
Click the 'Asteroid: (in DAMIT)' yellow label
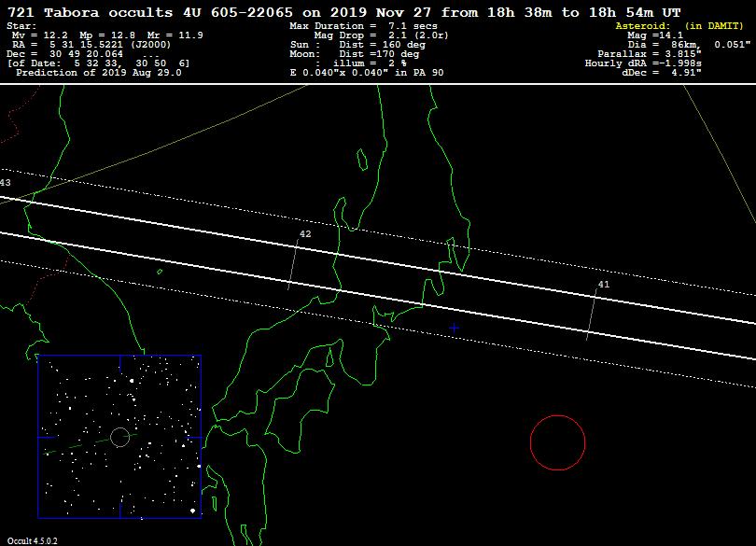click(x=679, y=26)
